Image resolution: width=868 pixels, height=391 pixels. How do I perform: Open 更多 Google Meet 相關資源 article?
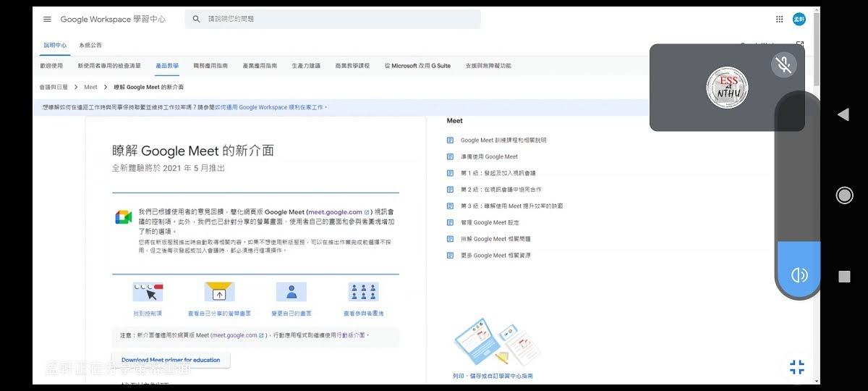[x=495, y=256]
